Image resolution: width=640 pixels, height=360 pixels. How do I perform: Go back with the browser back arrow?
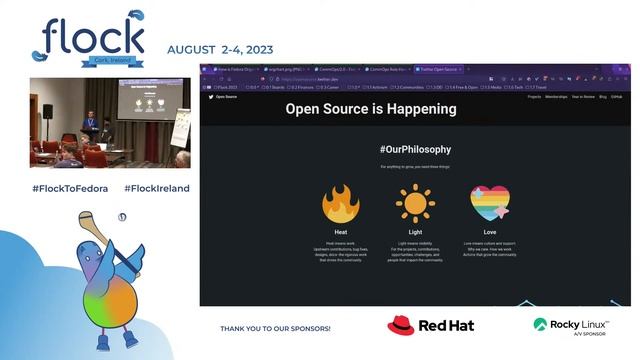[x=204, y=79]
